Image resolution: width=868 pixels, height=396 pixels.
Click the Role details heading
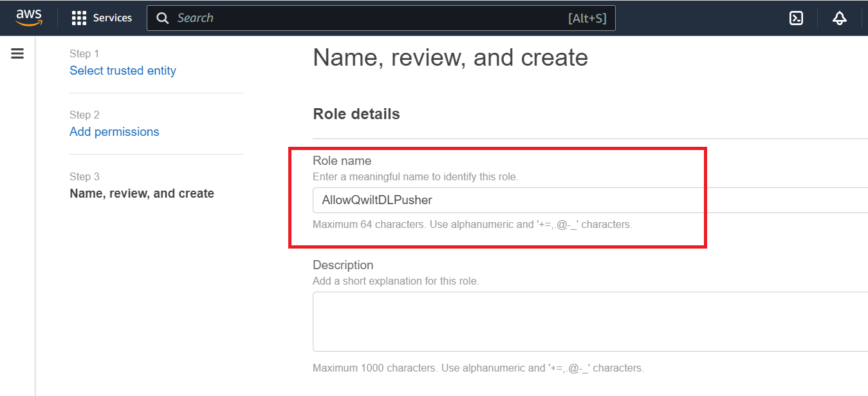click(x=356, y=114)
